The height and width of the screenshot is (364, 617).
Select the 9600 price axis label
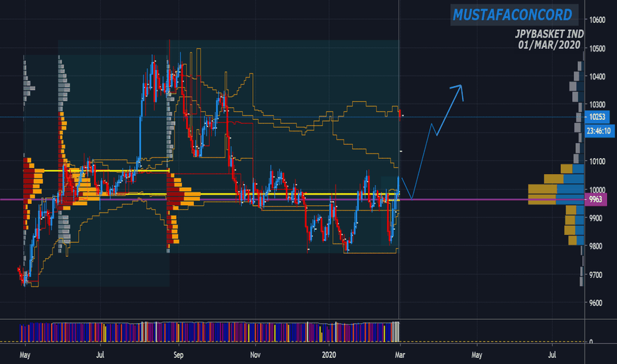[x=595, y=303]
